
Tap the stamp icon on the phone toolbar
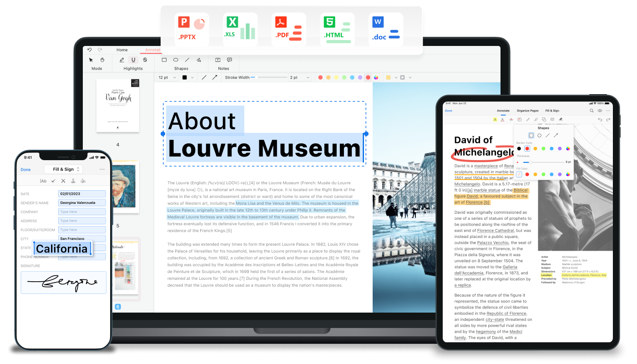click(73, 181)
